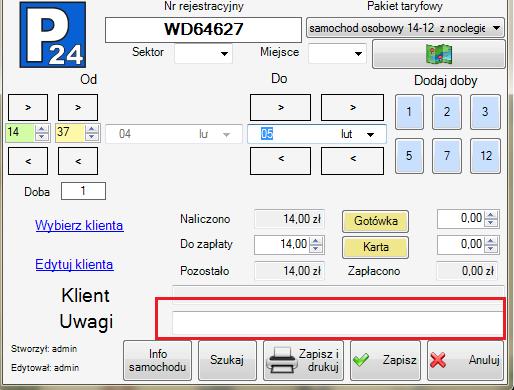Click left < button below Do date
This screenshot has height=390, width=514.
tap(280, 161)
